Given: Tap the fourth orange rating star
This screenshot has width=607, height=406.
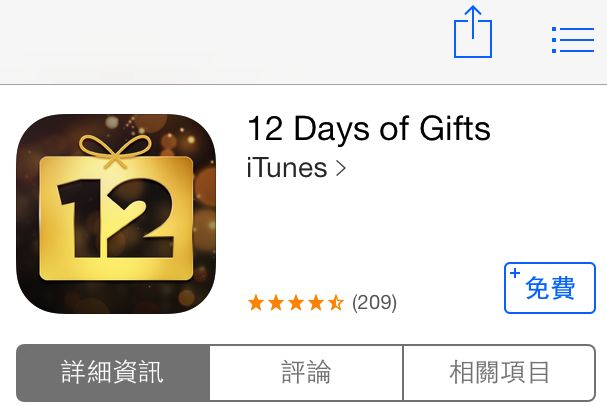Looking at the screenshot, I should pyautogui.click(x=316, y=303).
